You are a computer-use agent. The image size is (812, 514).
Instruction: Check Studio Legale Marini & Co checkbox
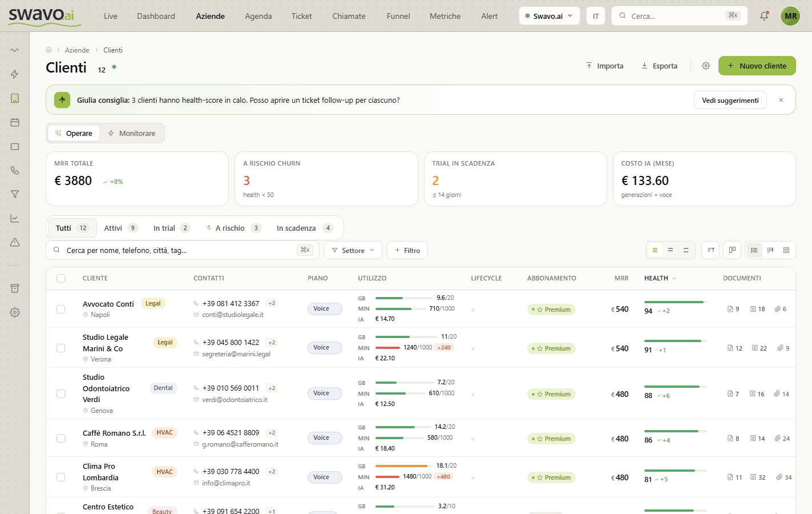click(61, 348)
